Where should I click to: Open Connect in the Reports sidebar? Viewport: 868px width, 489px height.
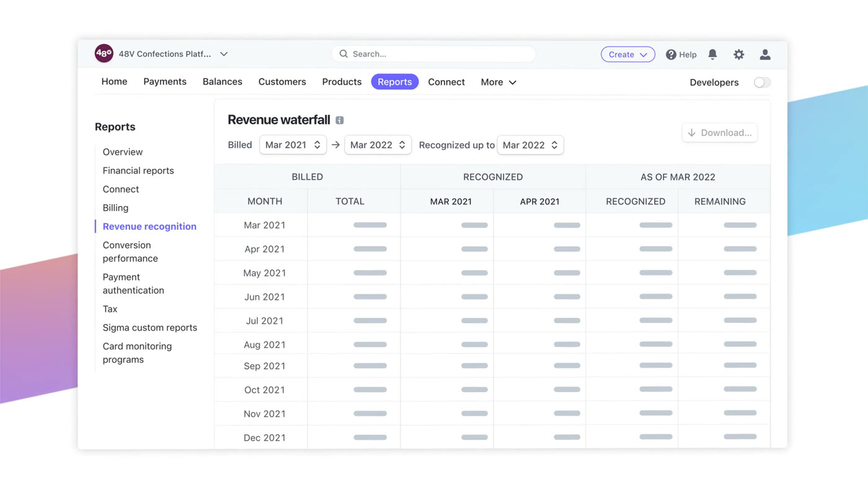pos(121,189)
